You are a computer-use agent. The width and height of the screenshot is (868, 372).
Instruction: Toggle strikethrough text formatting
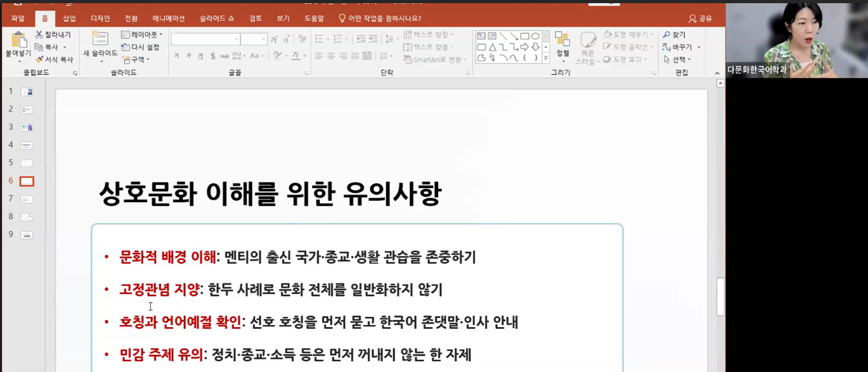[x=224, y=56]
